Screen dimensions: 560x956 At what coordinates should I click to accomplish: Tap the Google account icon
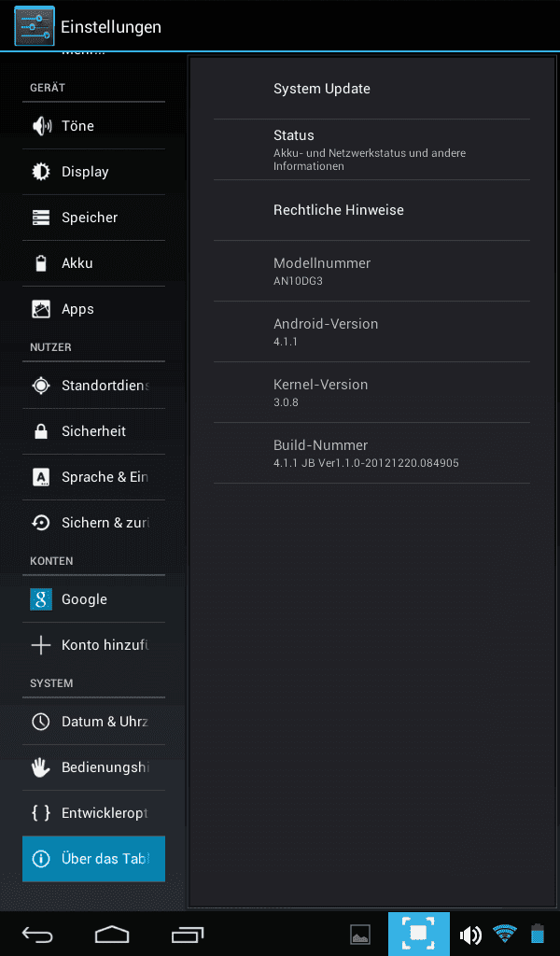(41, 599)
